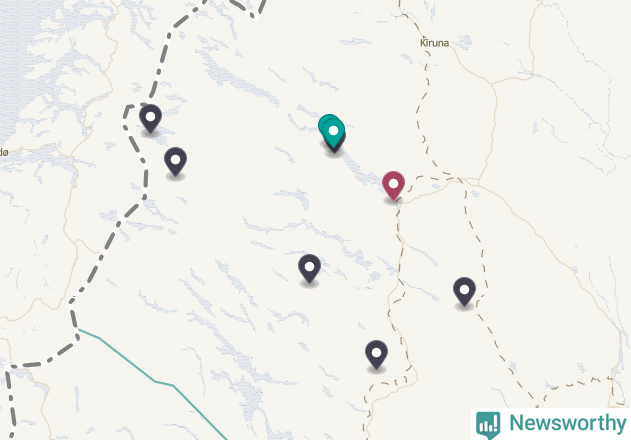
Task: Select the northwesternmost dark pin near the border
Action: pos(151,118)
